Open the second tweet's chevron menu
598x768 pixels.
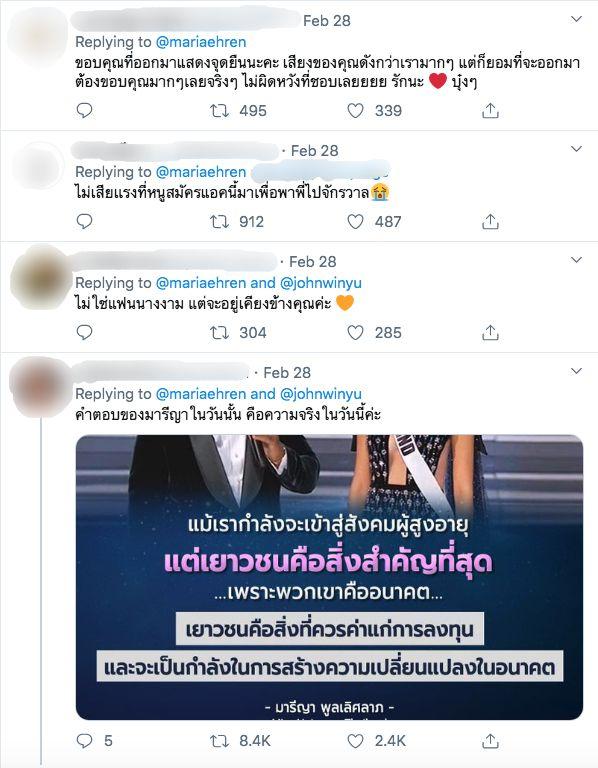pyautogui.click(x=576, y=149)
